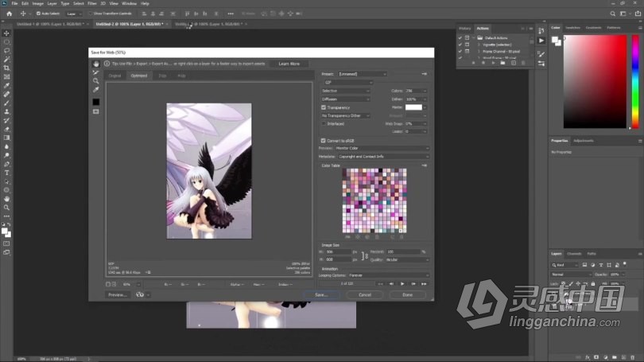Click Create new action icon in Actions panel
Image resolution: width=644 pixels, height=362 pixels.
(x=514, y=63)
